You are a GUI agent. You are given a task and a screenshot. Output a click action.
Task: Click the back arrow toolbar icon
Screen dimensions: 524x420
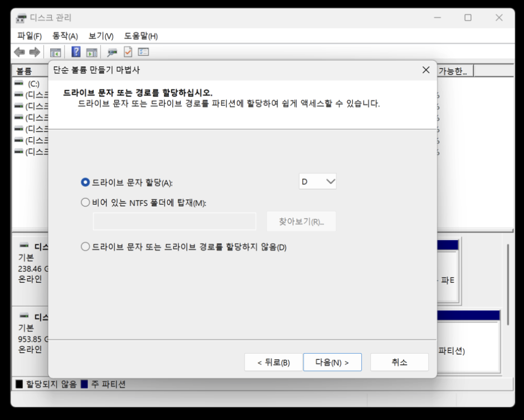(x=20, y=52)
